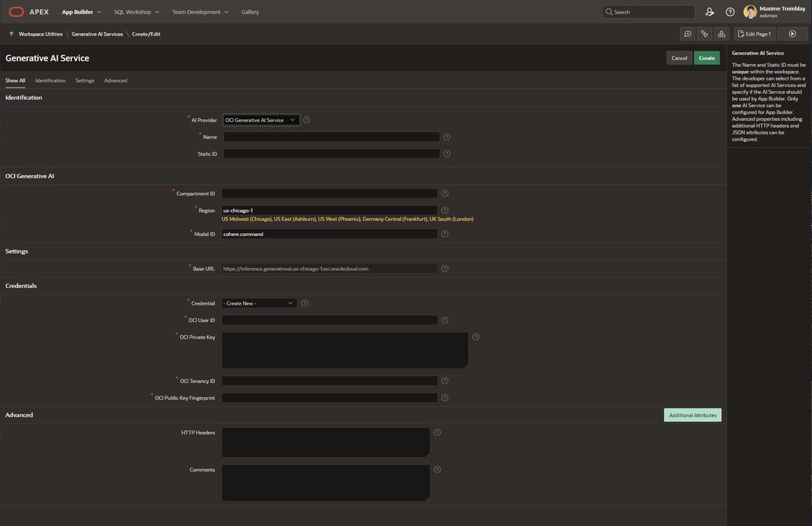Go to Workspace Utilities breadcrumb

[x=41, y=34]
